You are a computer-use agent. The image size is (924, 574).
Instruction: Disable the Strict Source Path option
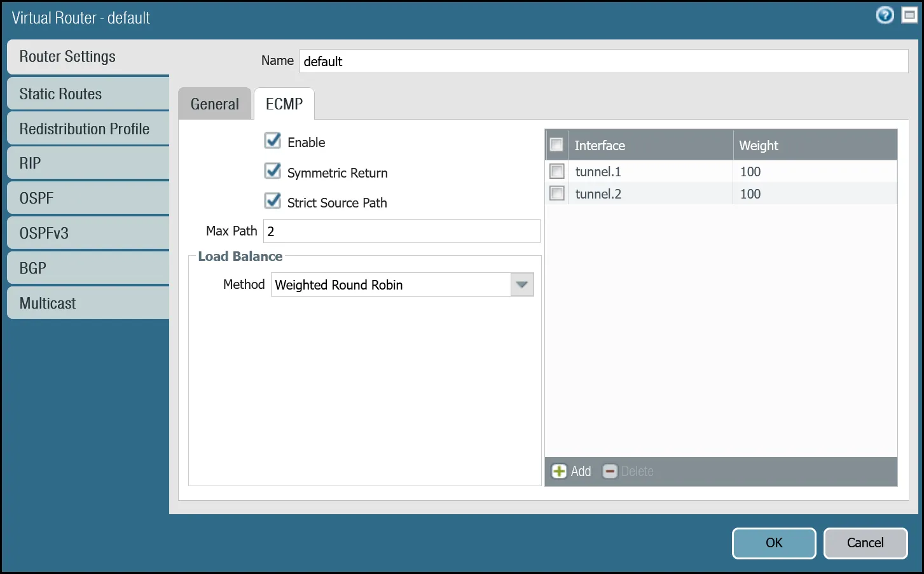click(x=273, y=201)
